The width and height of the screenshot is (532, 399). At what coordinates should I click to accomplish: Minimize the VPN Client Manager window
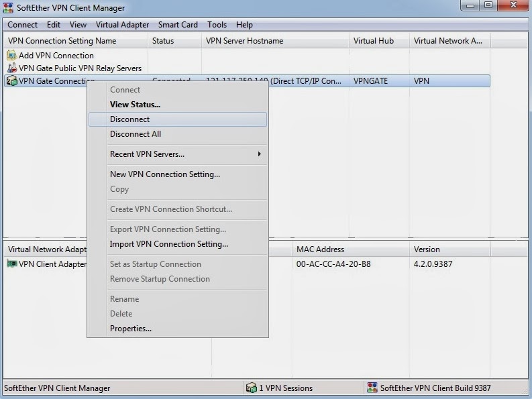(470, 5)
